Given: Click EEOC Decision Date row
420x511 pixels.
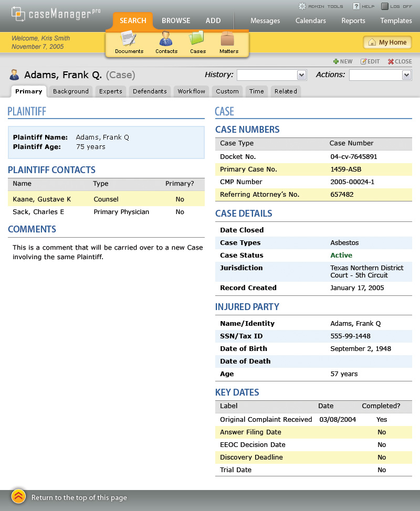Looking at the screenshot, I should [x=313, y=445].
